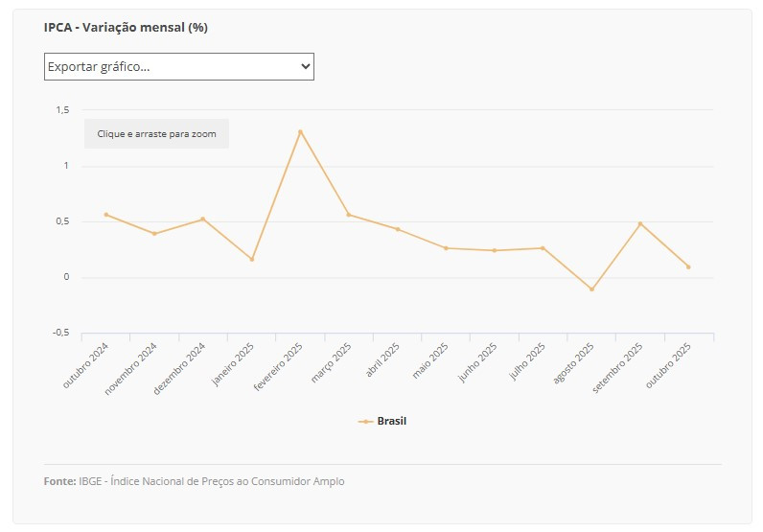Click the junho 2025 data point
763x532 pixels.
click(x=495, y=250)
